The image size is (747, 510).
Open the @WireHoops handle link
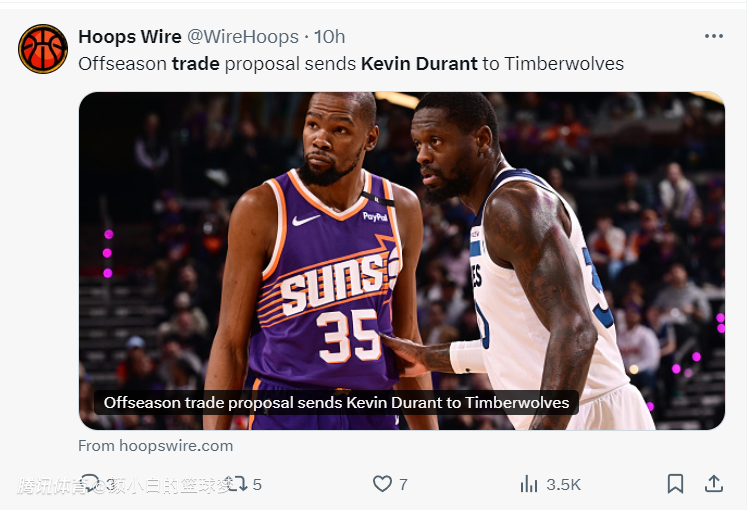(242, 37)
